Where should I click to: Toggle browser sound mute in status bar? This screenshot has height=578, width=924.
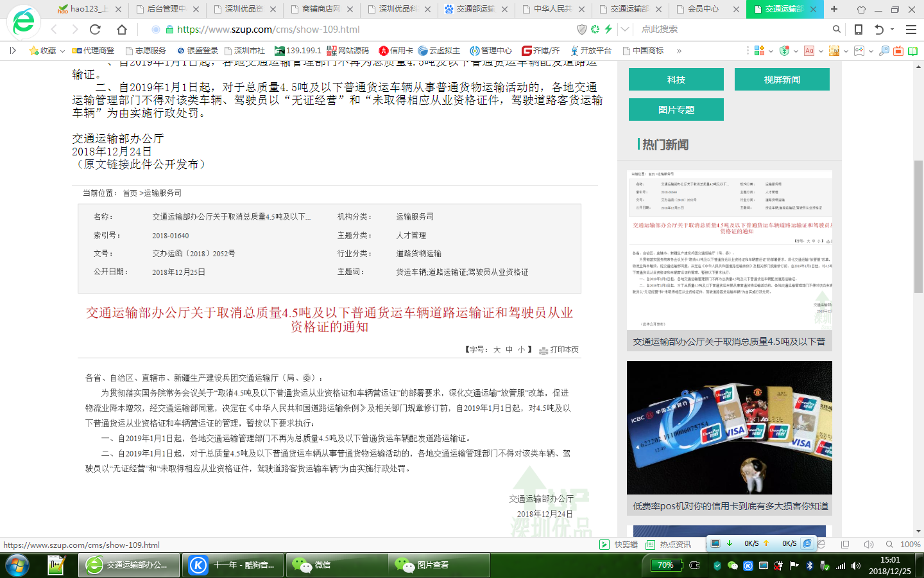point(868,545)
